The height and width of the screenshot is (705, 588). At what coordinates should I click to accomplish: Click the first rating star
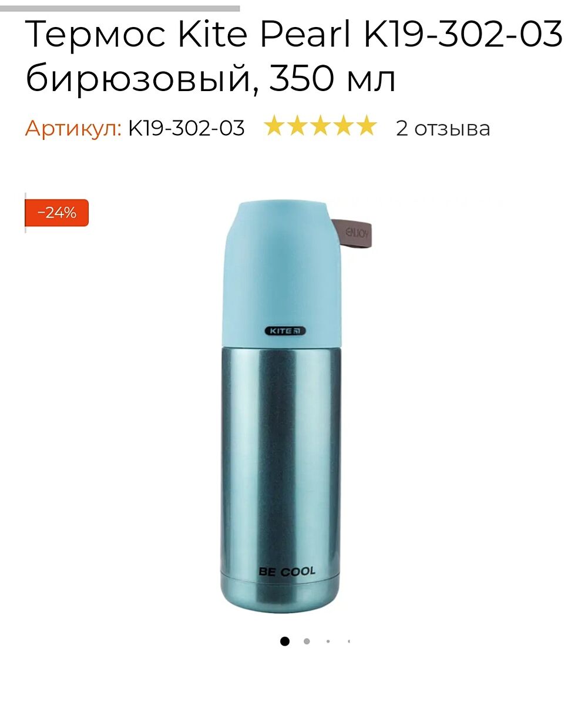pyautogui.click(x=274, y=126)
